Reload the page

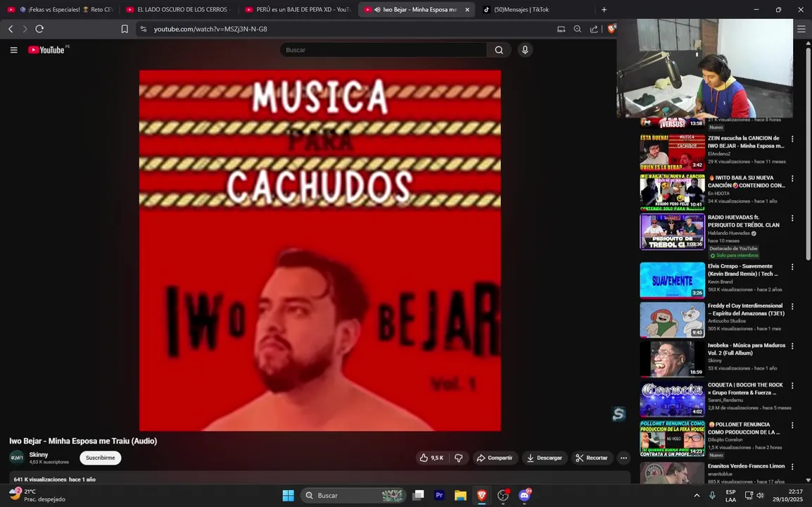pos(39,29)
